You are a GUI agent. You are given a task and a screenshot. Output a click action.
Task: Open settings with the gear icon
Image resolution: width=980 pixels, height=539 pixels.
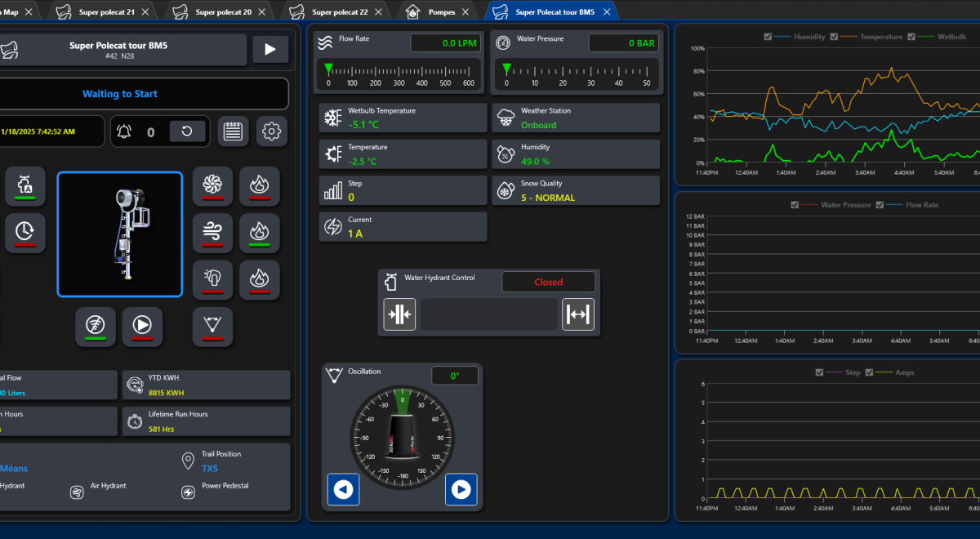click(272, 131)
